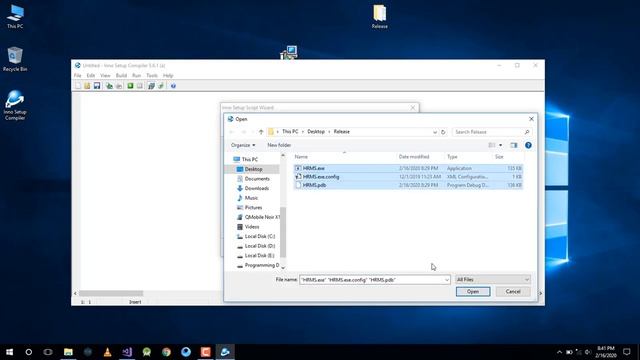Click the blue help question mark icon in Open dialog
The height and width of the screenshot is (360, 640).
tap(528, 145)
